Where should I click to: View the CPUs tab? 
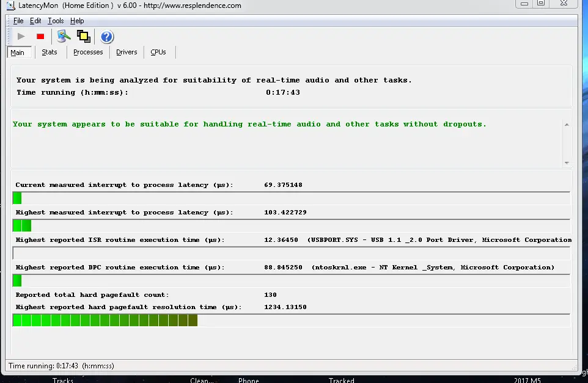pos(158,53)
